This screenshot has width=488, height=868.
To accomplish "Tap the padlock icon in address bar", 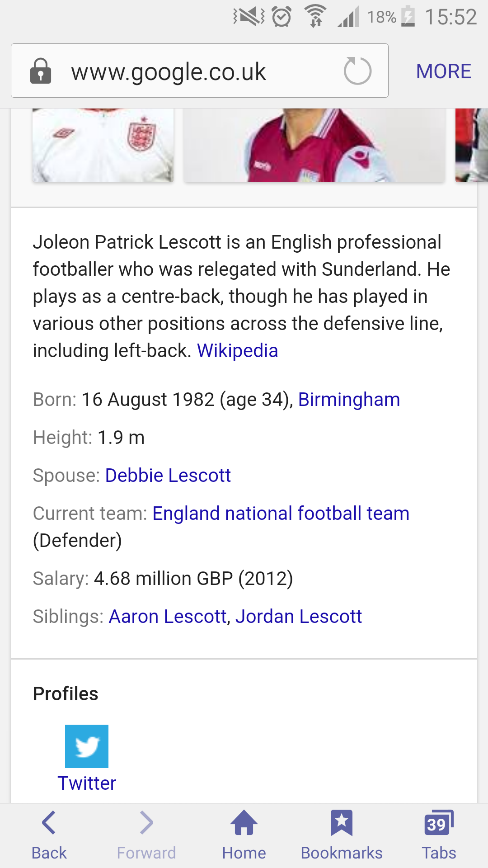I will pyautogui.click(x=41, y=71).
